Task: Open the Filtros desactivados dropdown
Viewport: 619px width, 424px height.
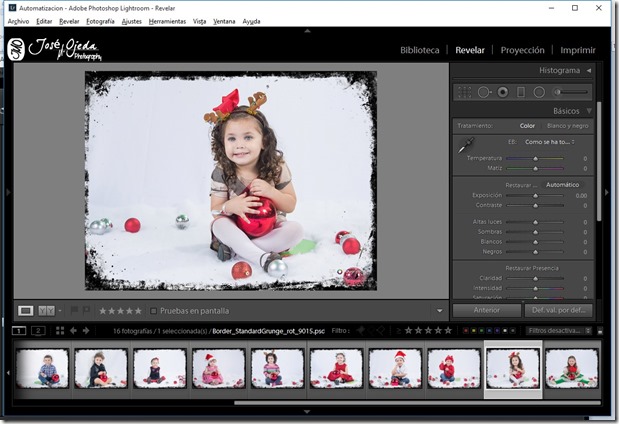Action: click(x=559, y=330)
